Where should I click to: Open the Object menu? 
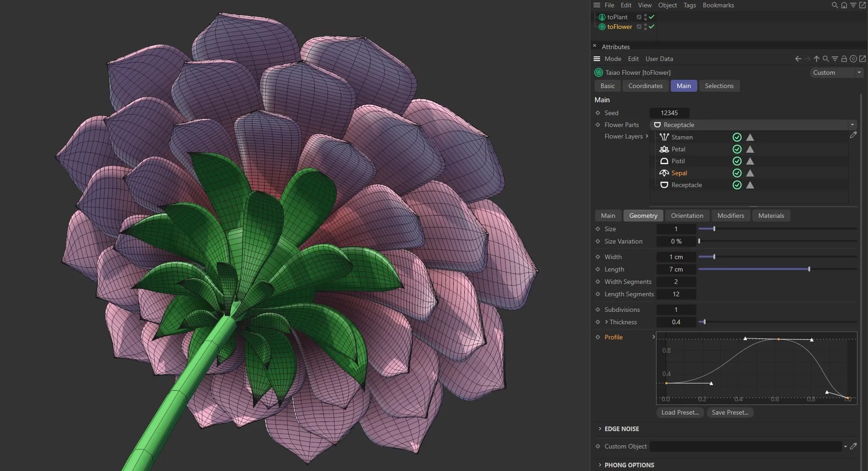pos(667,5)
